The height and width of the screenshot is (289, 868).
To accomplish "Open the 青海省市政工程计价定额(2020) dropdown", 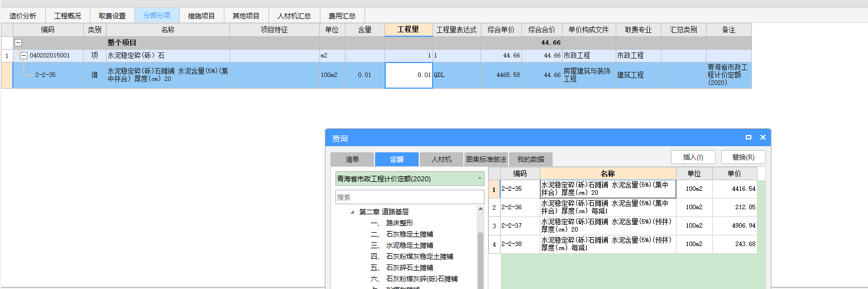I will click(x=410, y=179).
